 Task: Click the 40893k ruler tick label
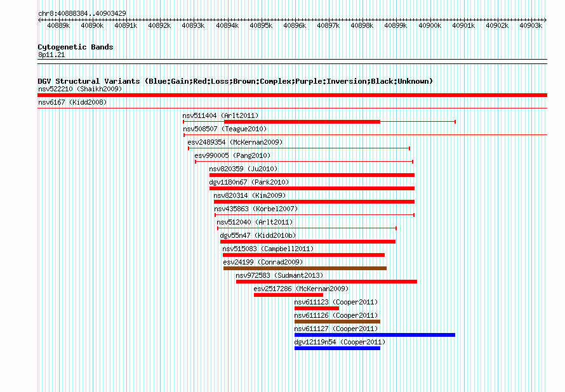[193, 25]
